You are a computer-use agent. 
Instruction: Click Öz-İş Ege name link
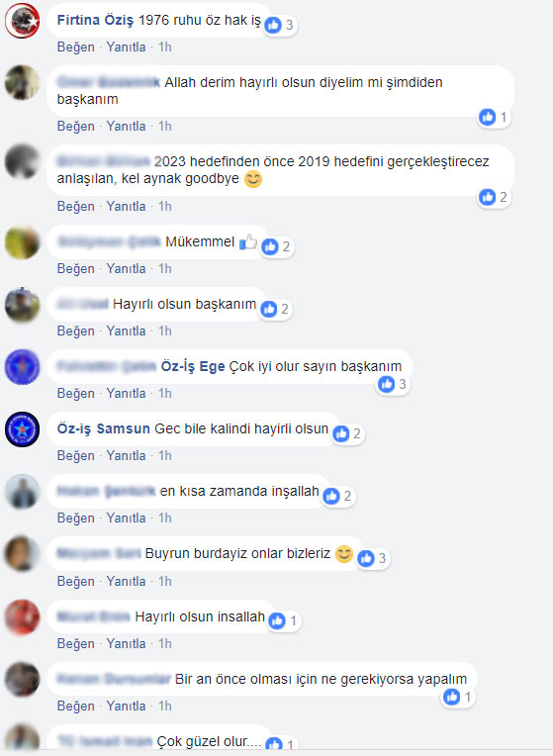[x=193, y=366]
